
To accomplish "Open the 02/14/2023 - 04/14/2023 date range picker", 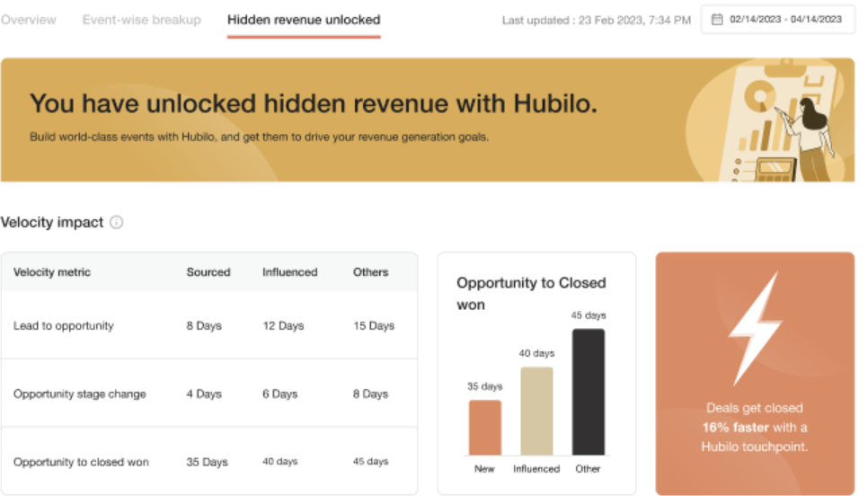I will pyautogui.click(x=778, y=20).
